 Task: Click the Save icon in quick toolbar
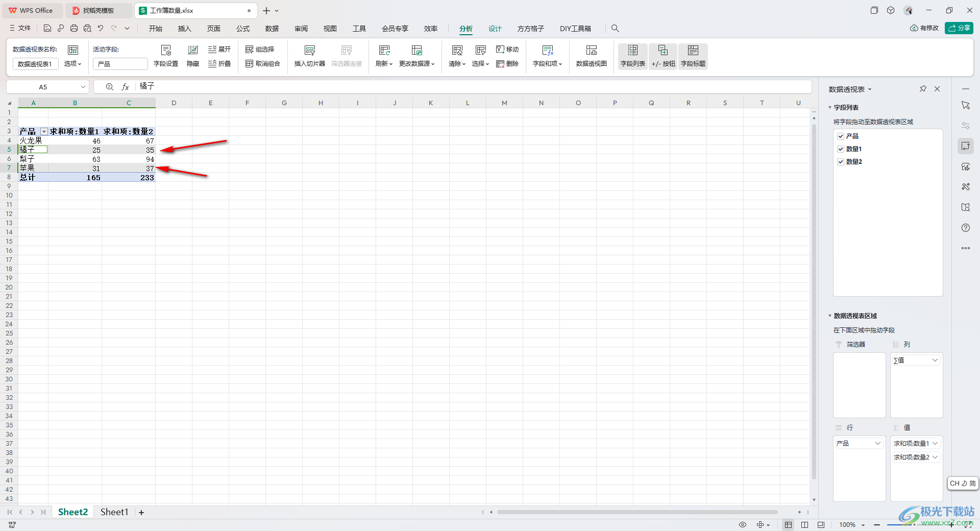pyautogui.click(x=47, y=29)
